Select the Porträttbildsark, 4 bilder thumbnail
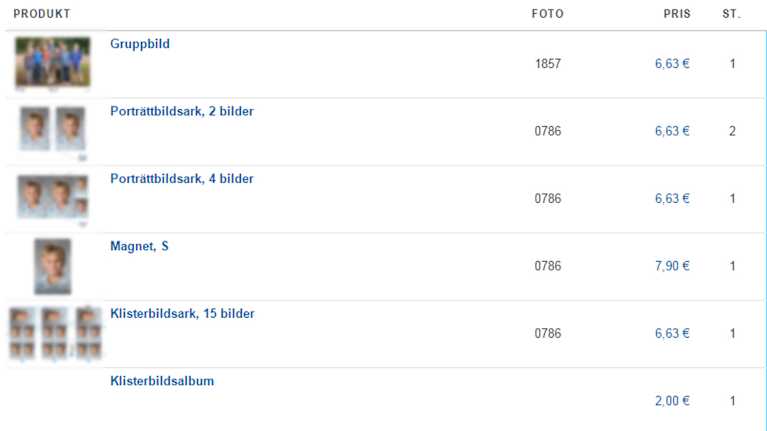767x431 pixels. pyautogui.click(x=53, y=197)
